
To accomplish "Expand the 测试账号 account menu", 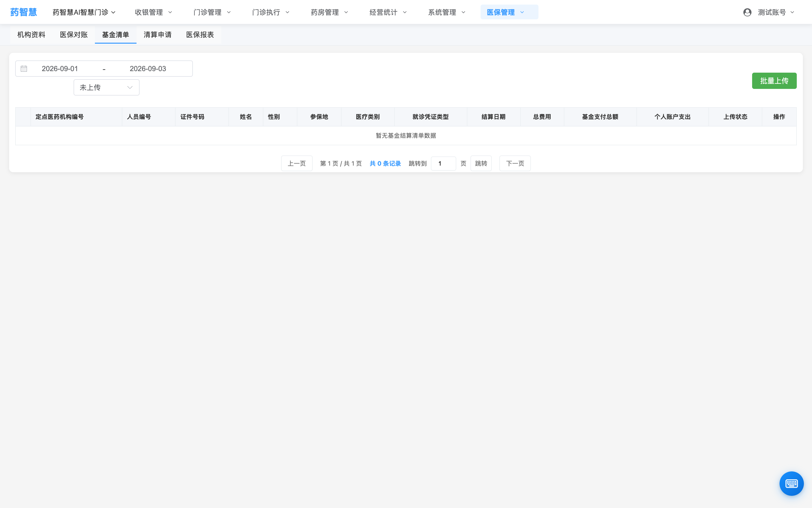I will 776,12.
